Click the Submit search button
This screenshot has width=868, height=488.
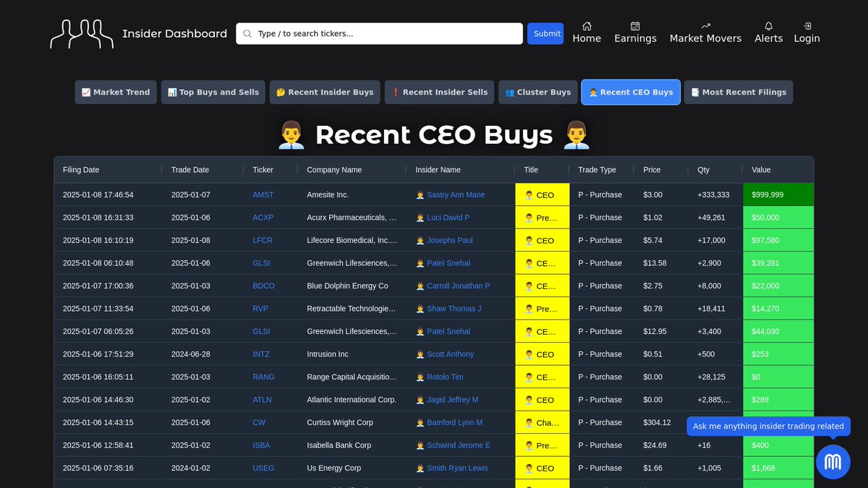[545, 33]
